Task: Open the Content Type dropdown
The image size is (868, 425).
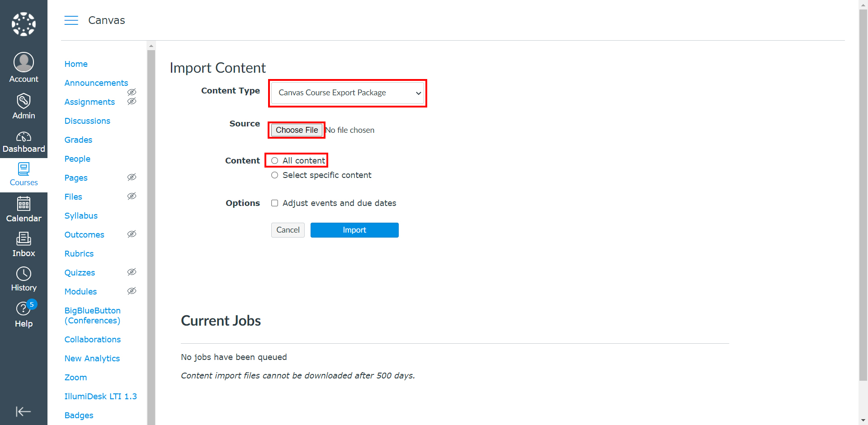Action: pyautogui.click(x=348, y=93)
